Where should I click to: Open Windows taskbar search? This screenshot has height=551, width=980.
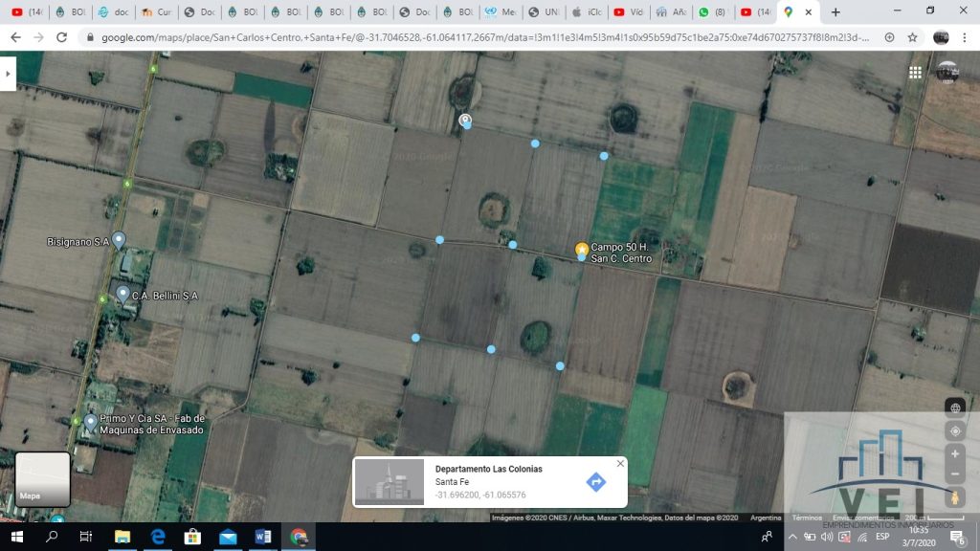(x=52, y=537)
